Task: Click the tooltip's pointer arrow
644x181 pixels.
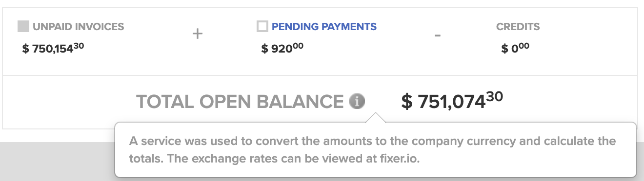Action: pyautogui.click(x=375, y=117)
